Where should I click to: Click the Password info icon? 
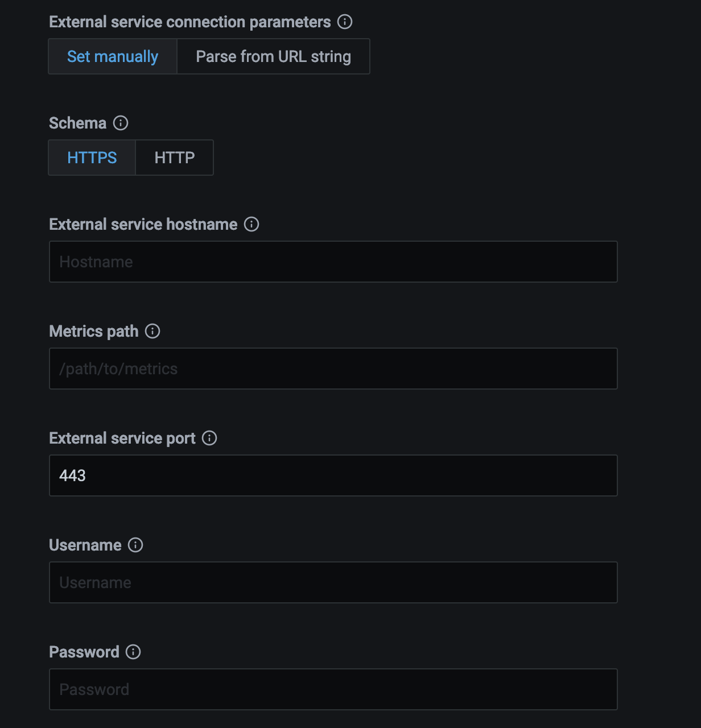click(133, 652)
